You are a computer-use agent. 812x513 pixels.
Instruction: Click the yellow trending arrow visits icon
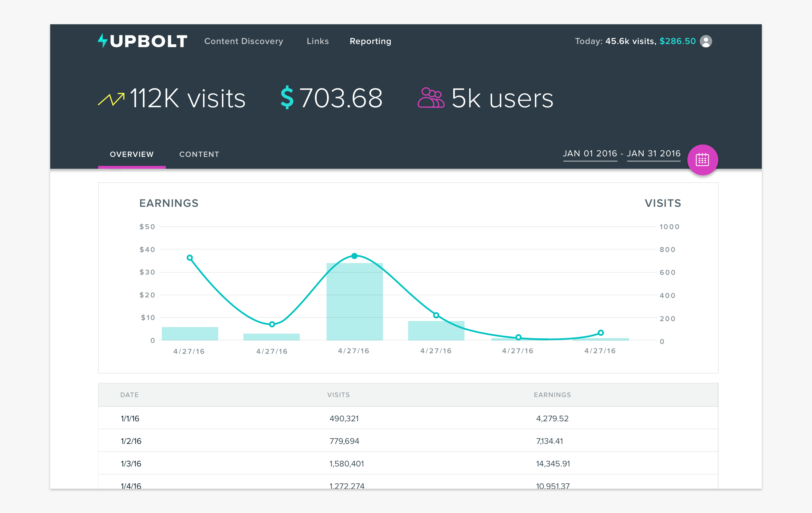[111, 99]
